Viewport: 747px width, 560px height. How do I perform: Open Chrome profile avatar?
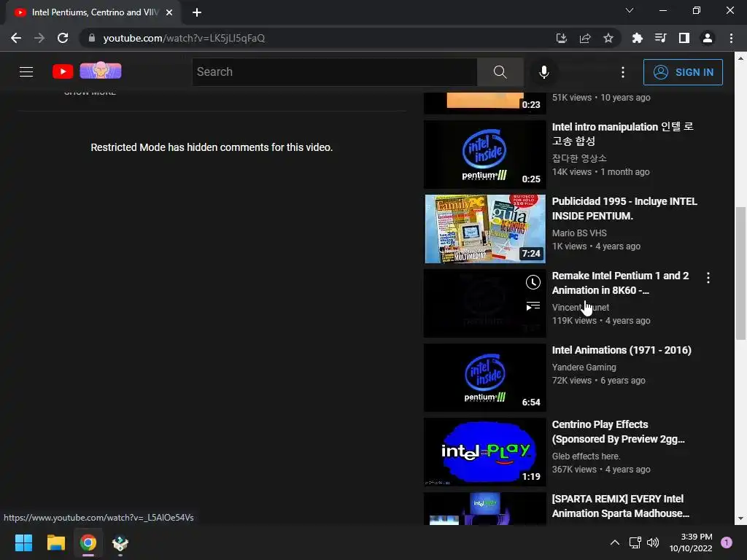[708, 38]
